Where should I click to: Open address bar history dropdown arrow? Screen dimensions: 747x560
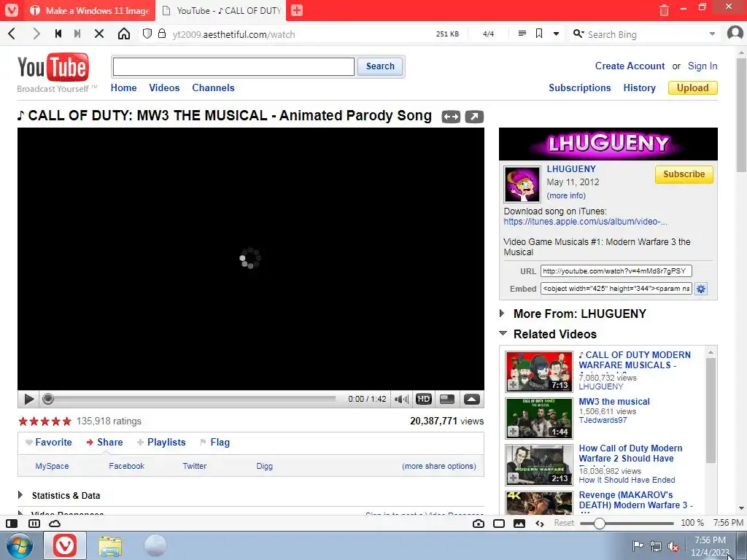point(556,34)
